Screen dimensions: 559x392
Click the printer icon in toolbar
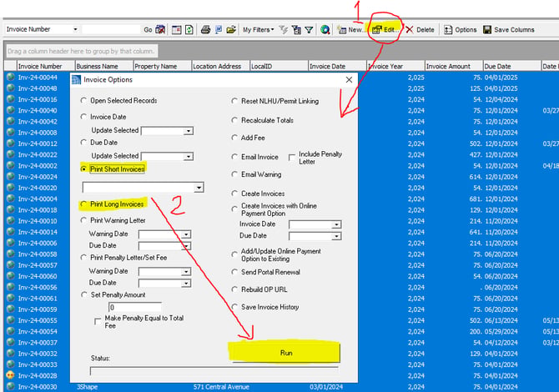click(205, 29)
